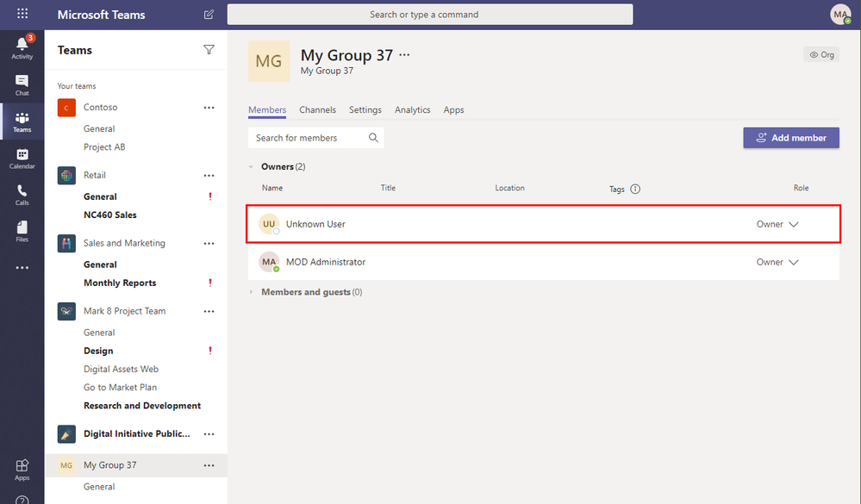Open General channel under Sales and Marketing

pos(100,264)
